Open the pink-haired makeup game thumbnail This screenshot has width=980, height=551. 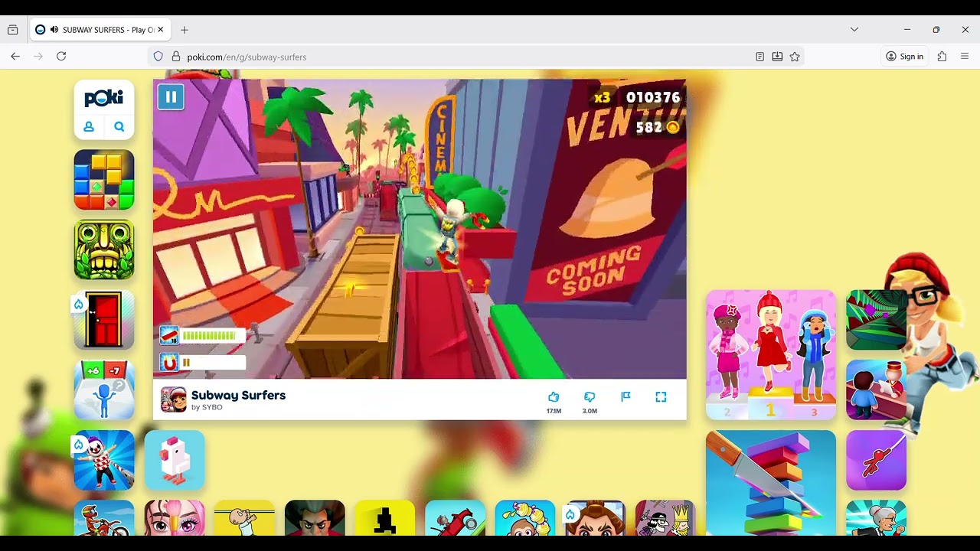pos(175,518)
